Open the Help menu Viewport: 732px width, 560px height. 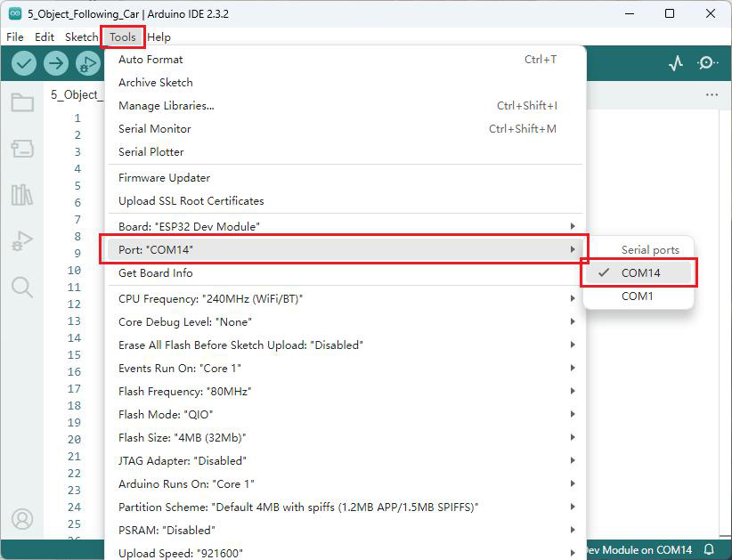click(x=159, y=37)
